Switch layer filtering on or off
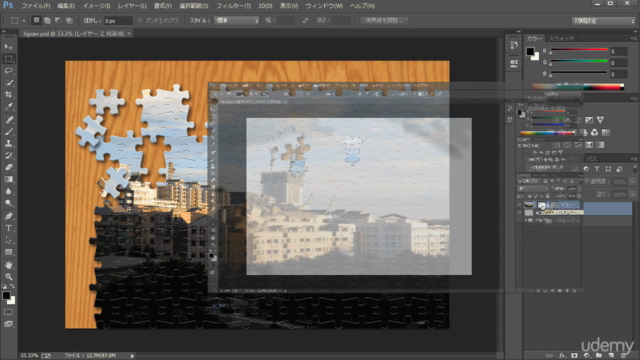Screen dimensions: 640x360 click(x=635, y=169)
